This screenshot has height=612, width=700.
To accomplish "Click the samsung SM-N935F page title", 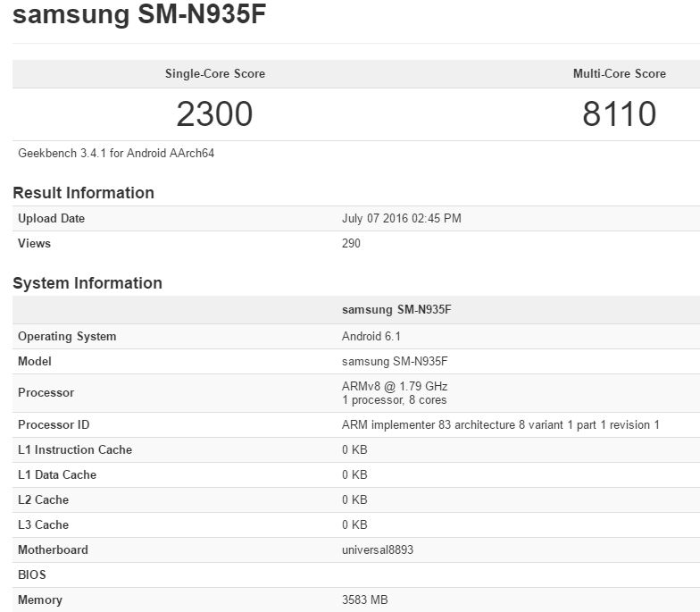I will pyautogui.click(x=139, y=14).
